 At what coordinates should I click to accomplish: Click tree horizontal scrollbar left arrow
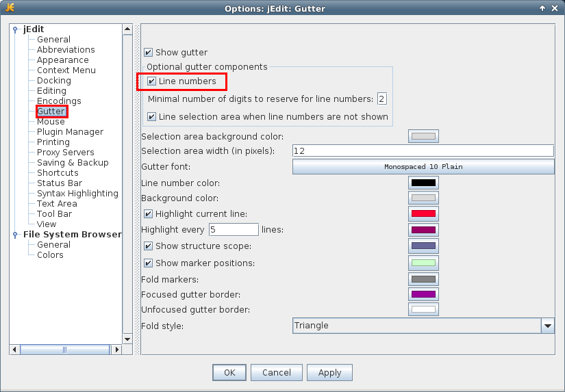(x=14, y=350)
